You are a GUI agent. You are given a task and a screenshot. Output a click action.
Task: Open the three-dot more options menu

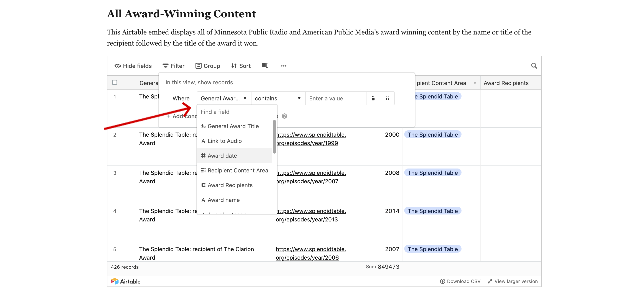(x=284, y=66)
